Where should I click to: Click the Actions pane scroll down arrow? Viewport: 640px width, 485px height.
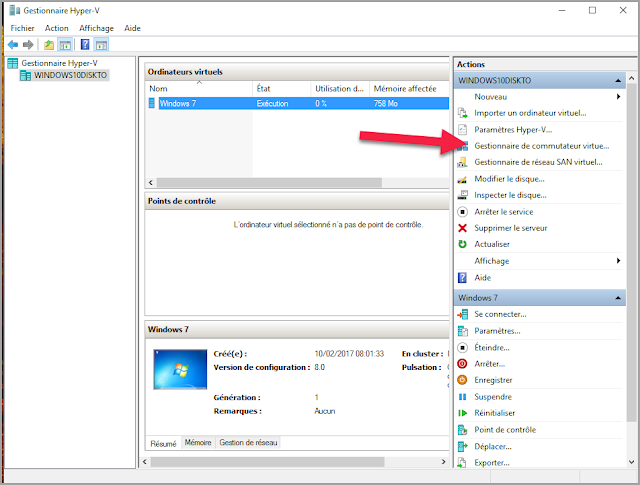[x=631, y=462]
